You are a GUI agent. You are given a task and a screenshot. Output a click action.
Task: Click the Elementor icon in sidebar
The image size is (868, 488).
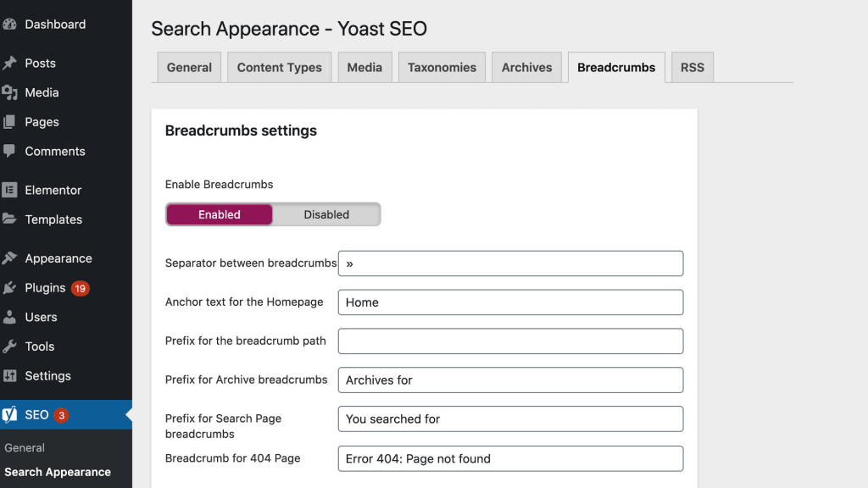point(9,191)
